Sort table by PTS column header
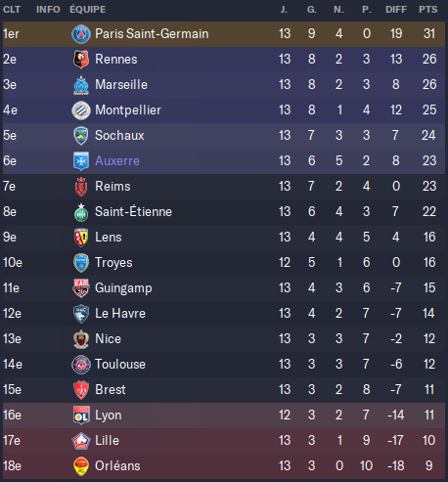This screenshot has width=448, height=482. (x=428, y=10)
